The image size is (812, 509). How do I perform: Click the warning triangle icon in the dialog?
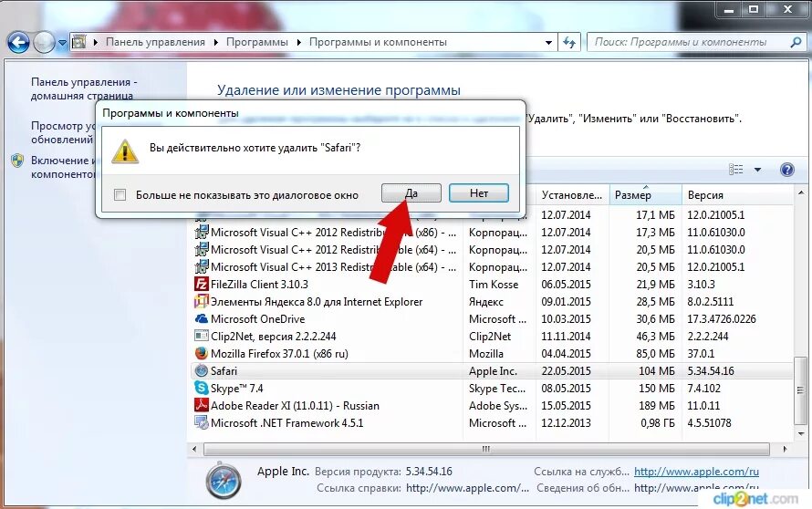[125, 151]
